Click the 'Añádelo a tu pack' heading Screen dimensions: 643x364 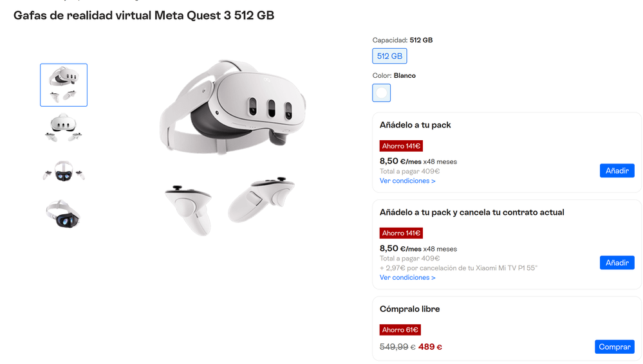click(x=415, y=125)
